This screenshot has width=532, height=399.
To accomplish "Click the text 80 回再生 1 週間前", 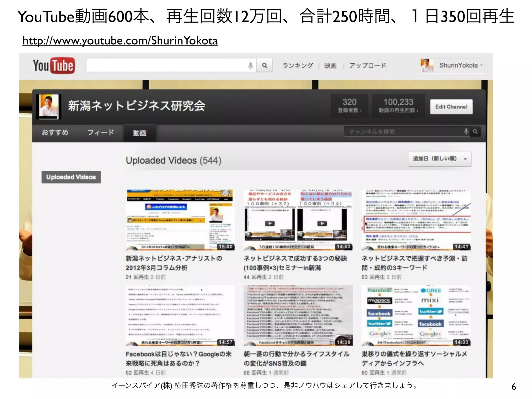I will (384, 373).
